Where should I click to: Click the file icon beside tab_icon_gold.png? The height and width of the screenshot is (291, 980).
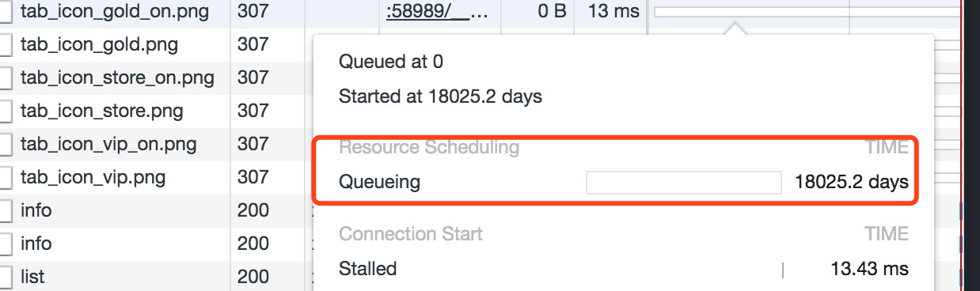click(5, 44)
